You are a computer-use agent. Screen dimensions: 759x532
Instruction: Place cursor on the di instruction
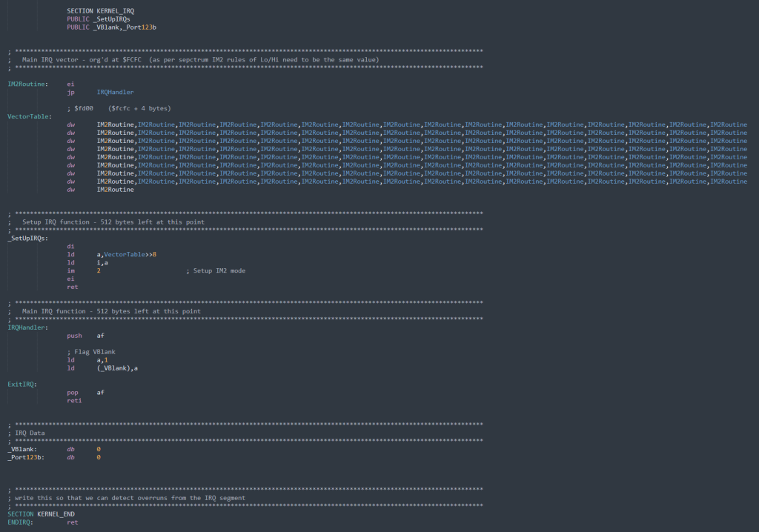[x=70, y=246]
